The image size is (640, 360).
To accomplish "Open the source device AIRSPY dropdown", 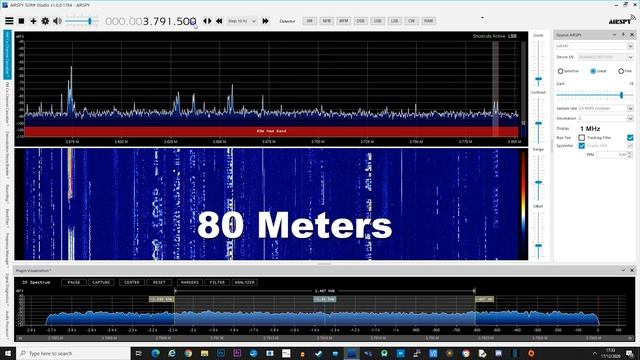I will 595,46.
